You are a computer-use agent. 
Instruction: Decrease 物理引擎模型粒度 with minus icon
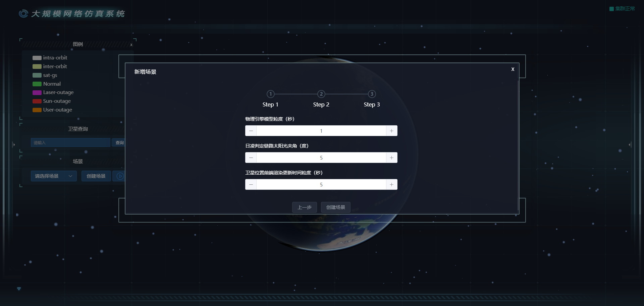(251, 131)
